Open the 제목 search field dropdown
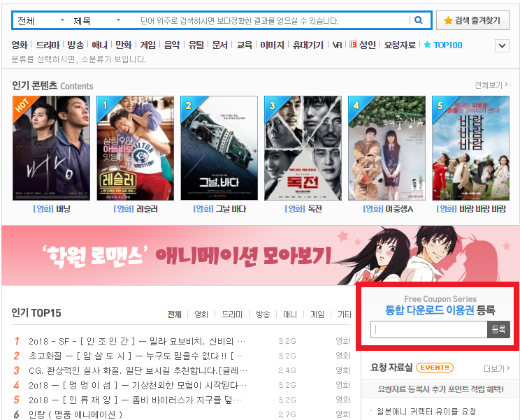Viewport: 520px width, 420px height. click(96, 21)
